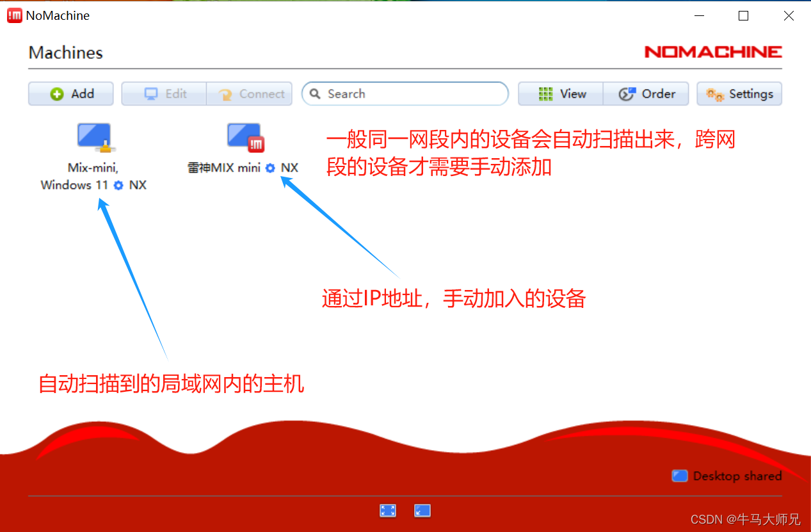Maximize the NoMachine window
Screen dimensions: 811x532
743,15
